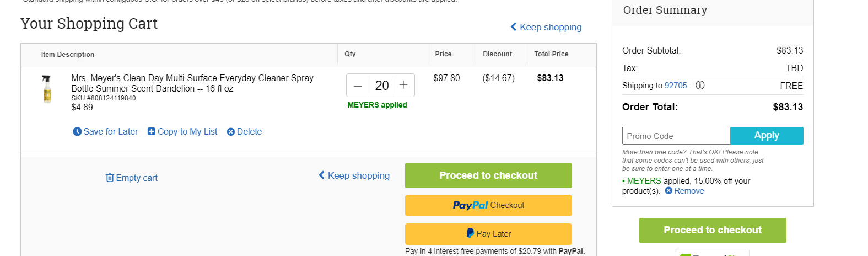Open the Mrs. Meyer's Clean Day product title
Image resolution: width=868 pixels, height=256 pixels.
click(x=192, y=83)
